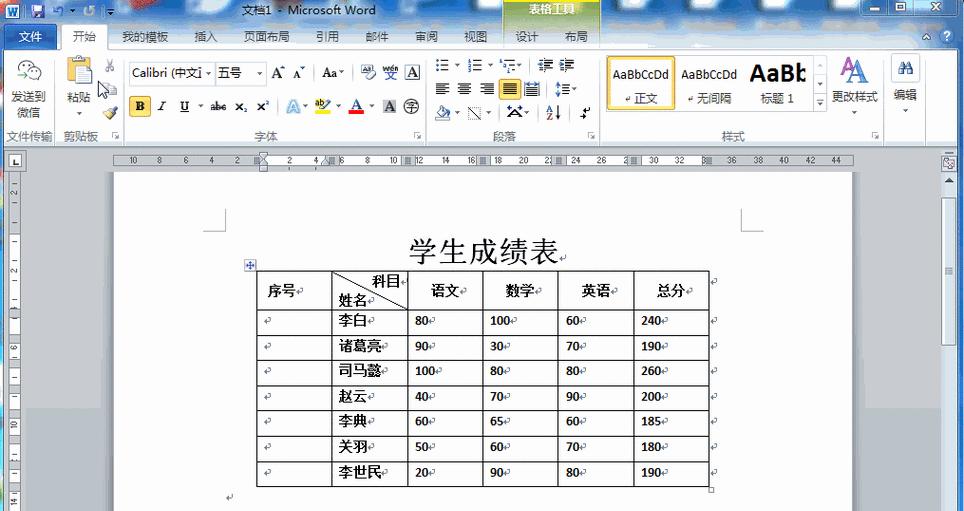Click the title 学生成绩表
Screen dimensions: 964x511
tap(484, 252)
